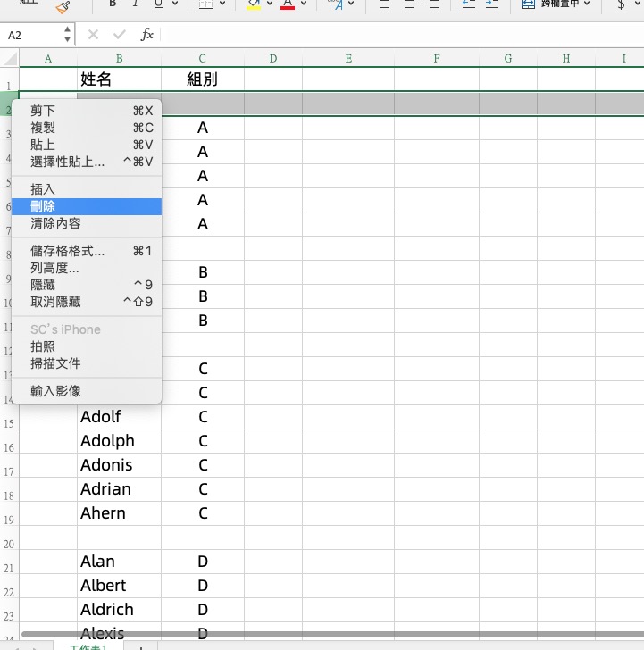Toggle italic formatting
This screenshot has width=644, height=650.
click(x=135, y=4)
